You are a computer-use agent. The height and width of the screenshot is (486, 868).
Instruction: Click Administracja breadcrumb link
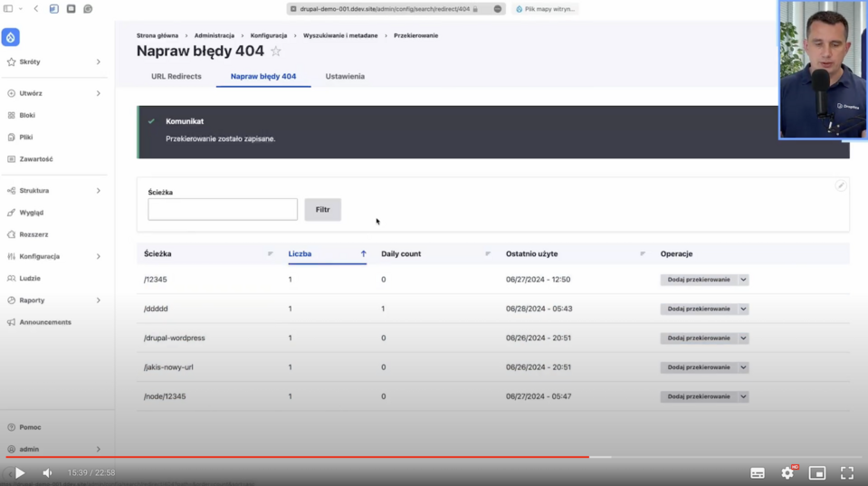(x=215, y=35)
